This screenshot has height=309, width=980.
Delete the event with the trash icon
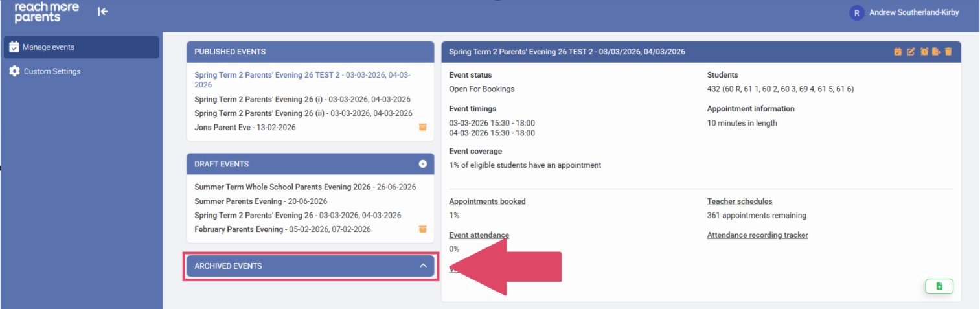948,52
